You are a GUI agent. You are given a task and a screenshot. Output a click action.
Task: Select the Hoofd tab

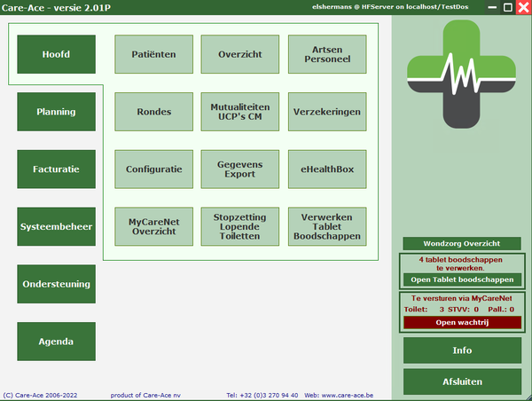click(x=56, y=54)
